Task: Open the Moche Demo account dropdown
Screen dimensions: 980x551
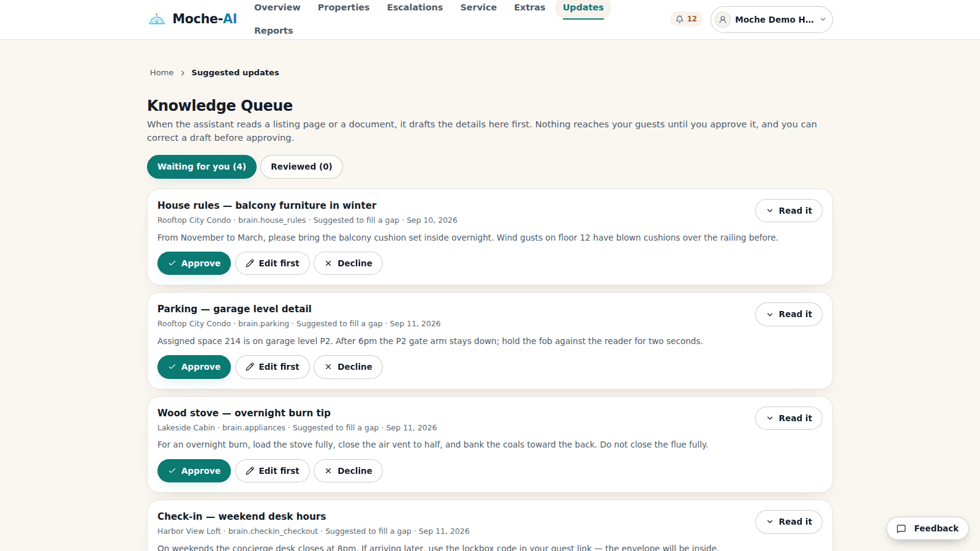Action: click(771, 20)
